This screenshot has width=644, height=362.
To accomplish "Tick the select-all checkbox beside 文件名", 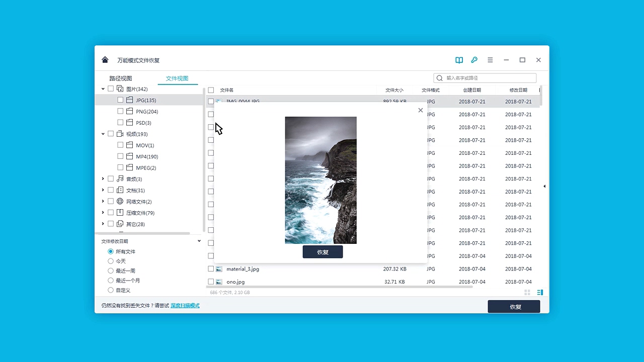I will 211,90.
